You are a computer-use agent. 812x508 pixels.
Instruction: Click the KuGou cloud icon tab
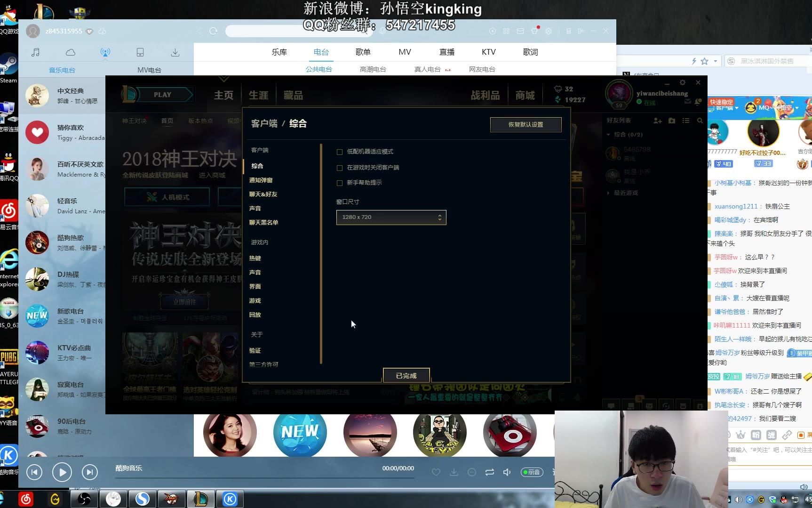[70, 52]
